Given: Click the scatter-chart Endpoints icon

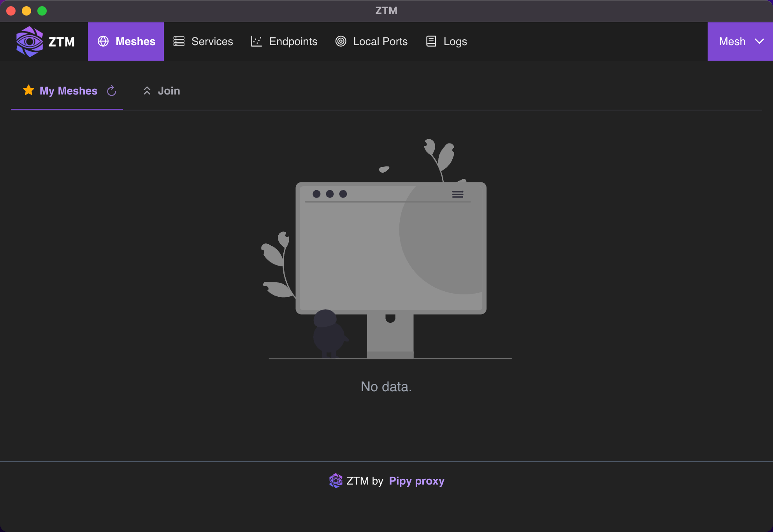Looking at the screenshot, I should pos(256,42).
